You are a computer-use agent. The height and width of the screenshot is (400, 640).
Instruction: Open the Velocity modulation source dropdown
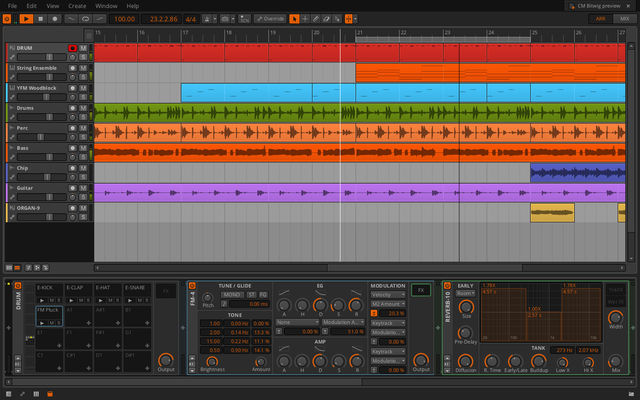click(x=388, y=295)
